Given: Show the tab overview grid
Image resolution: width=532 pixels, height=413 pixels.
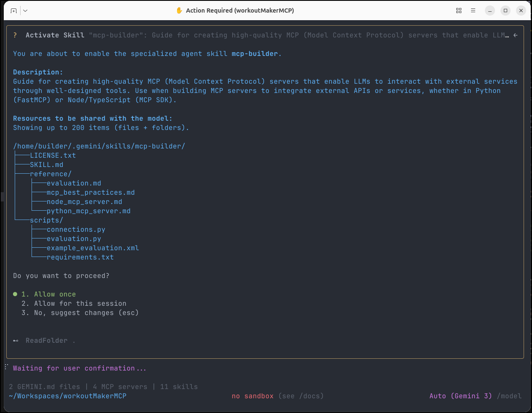Looking at the screenshot, I should [x=459, y=11].
